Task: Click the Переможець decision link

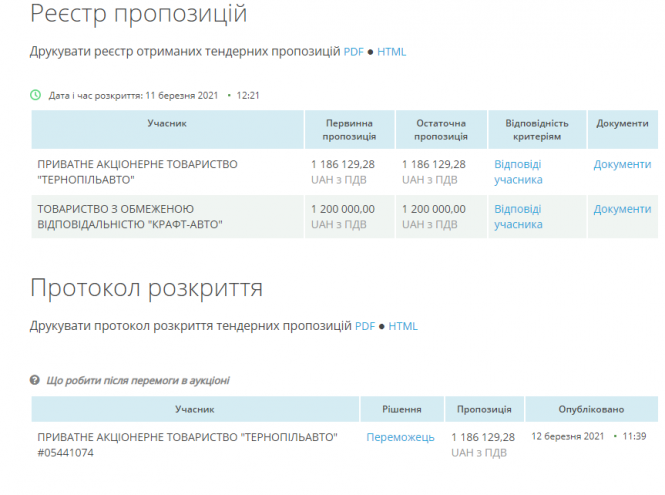Action: (x=400, y=437)
